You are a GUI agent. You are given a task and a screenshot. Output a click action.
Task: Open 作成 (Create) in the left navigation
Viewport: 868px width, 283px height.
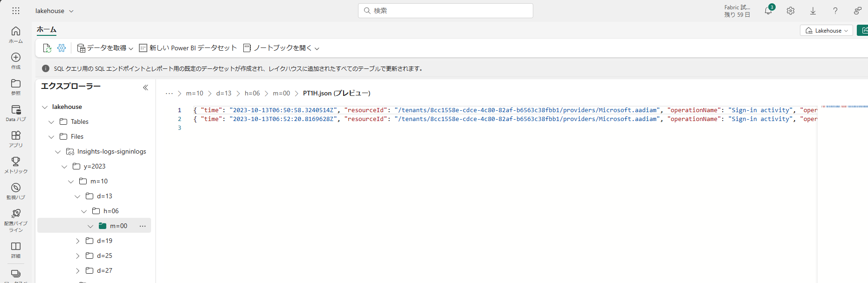[16, 61]
